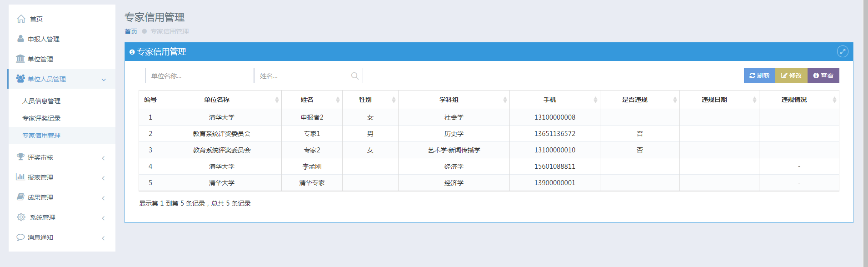Click the 查看 view button
Viewport: 868px width, 267px height.
pos(823,76)
